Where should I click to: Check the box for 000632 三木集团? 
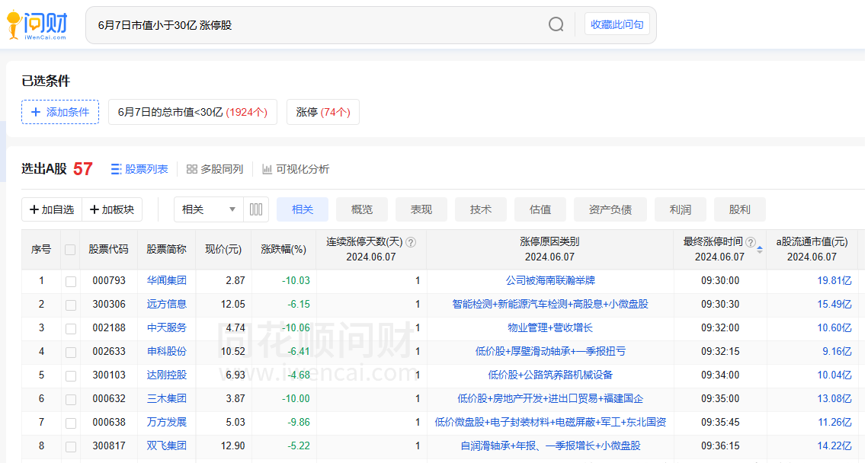[71, 399]
